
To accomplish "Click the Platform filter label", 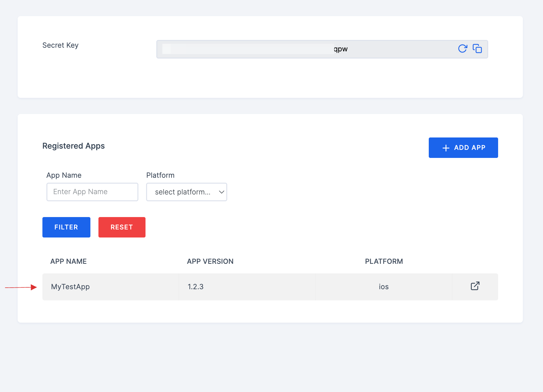I will click(x=160, y=175).
